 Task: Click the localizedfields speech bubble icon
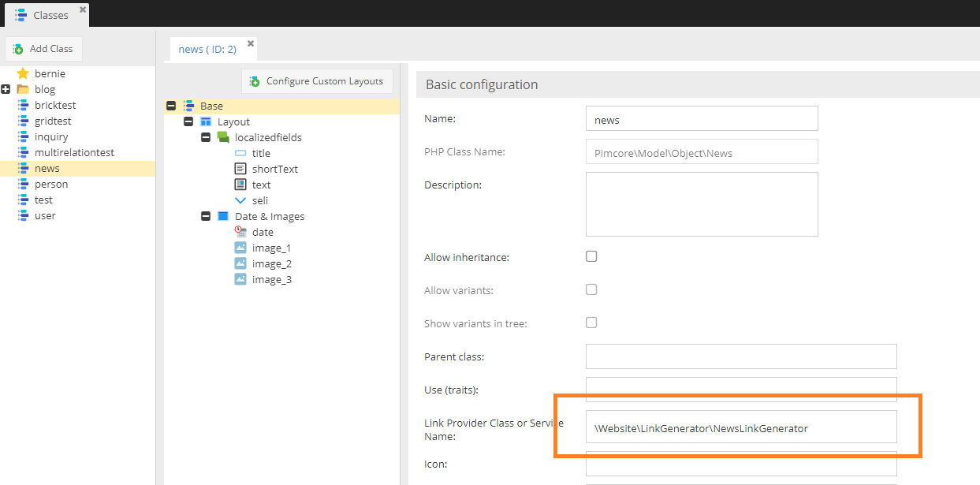223,137
